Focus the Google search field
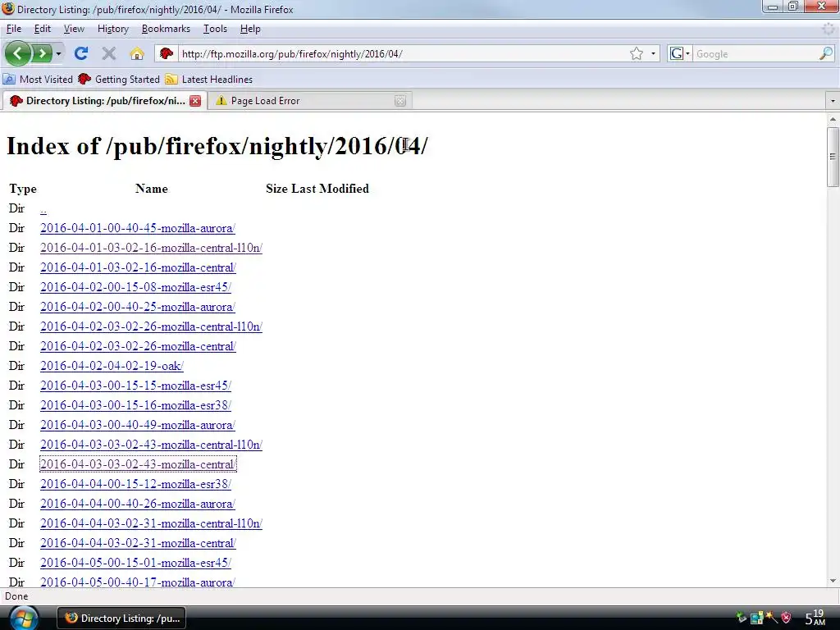This screenshot has width=840, height=630. click(x=756, y=53)
